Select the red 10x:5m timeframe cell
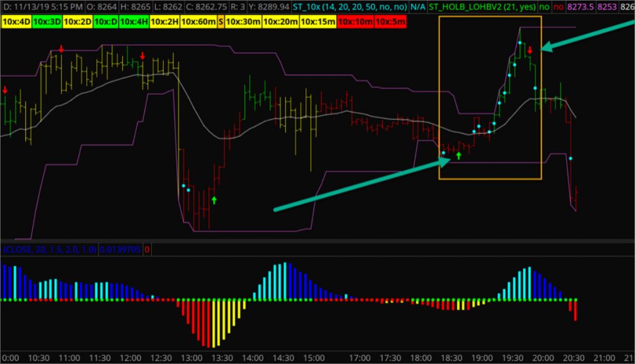The height and width of the screenshot is (364, 635). (x=389, y=20)
